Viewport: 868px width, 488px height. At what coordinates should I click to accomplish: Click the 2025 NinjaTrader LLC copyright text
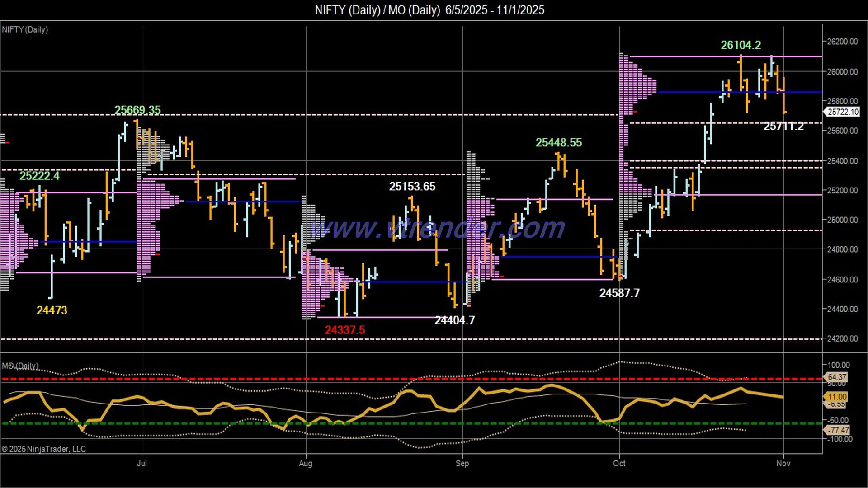43,449
